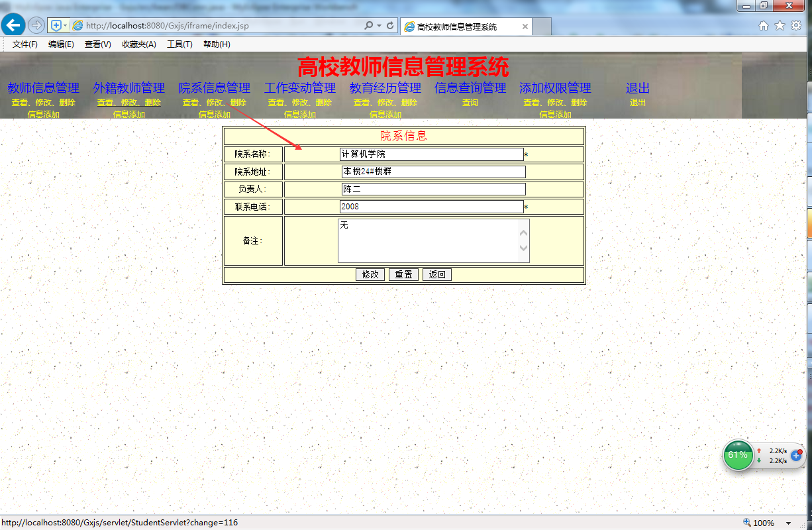Click the green 61% network monitor ball
This screenshot has width=812, height=530.
click(738, 455)
